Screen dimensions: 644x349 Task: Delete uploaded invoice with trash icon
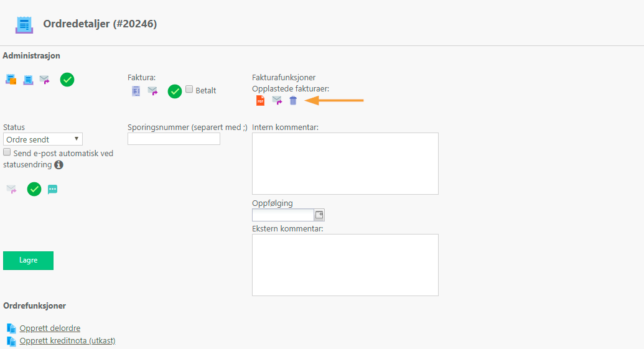293,100
